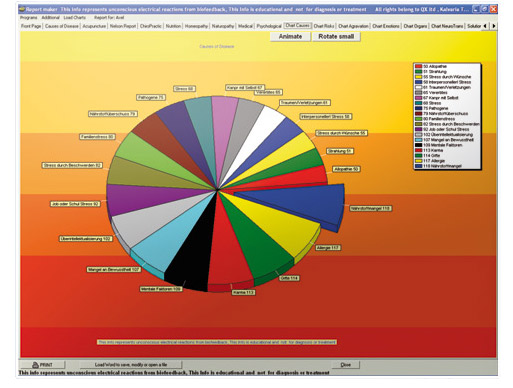This screenshot has height=388, width=513.
Task: Open the Chart Risks tab
Action: pos(324,26)
